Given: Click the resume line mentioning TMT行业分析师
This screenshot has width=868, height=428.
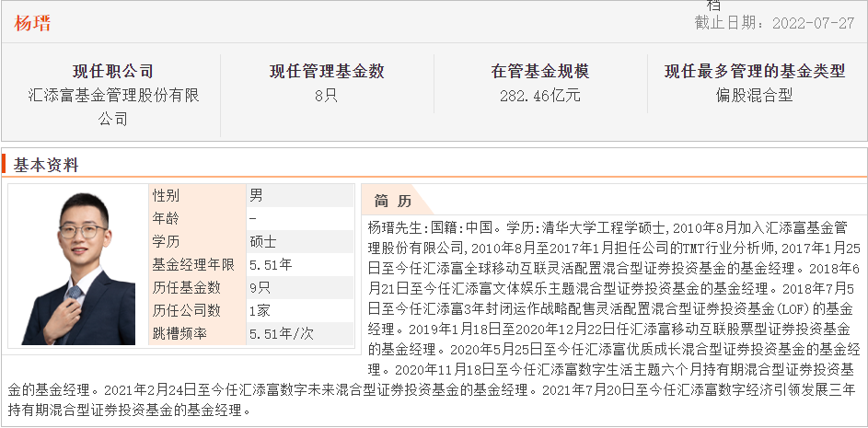Looking at the screenshot, I should click(615, 248).
